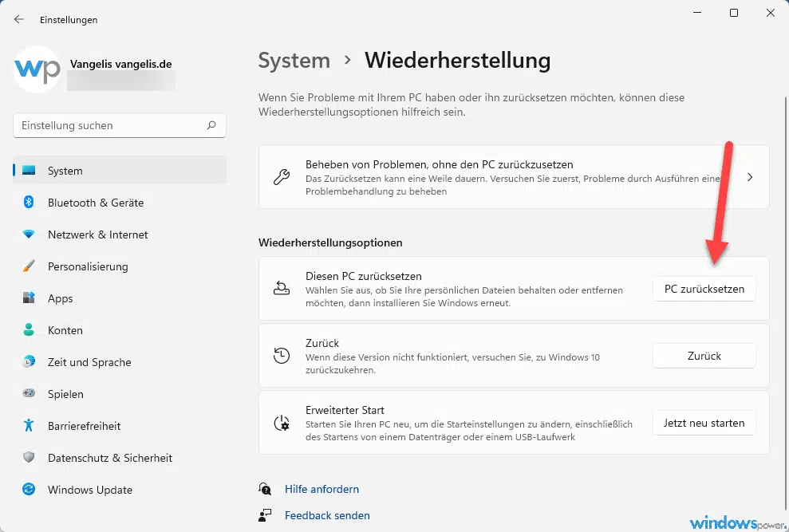Click the Einstellung suchen search field
This screenshot has height=532, width=789.
click(x=119, y=125)
